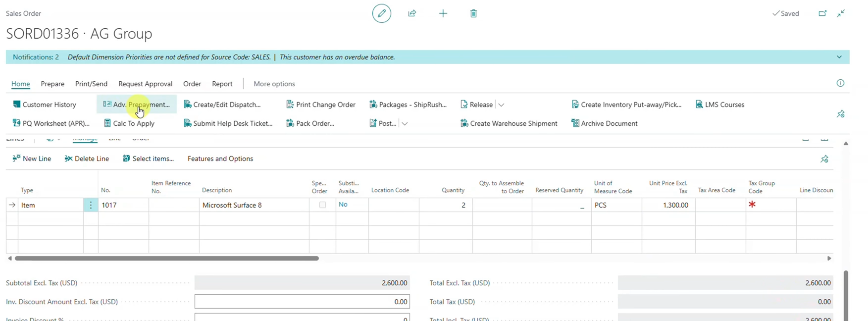Click the Unit Price cell 1,300.00

(668, 205)
